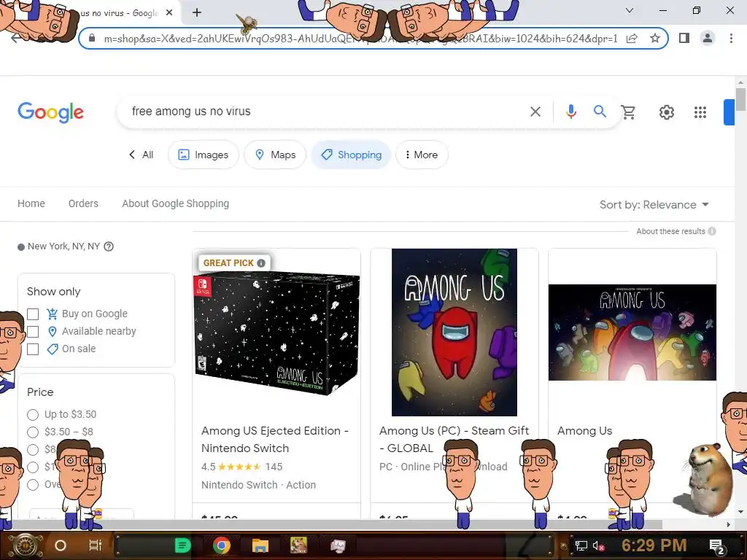Open File Explorer from the taskbar
The image size is (747, 560).
point(260,545)
